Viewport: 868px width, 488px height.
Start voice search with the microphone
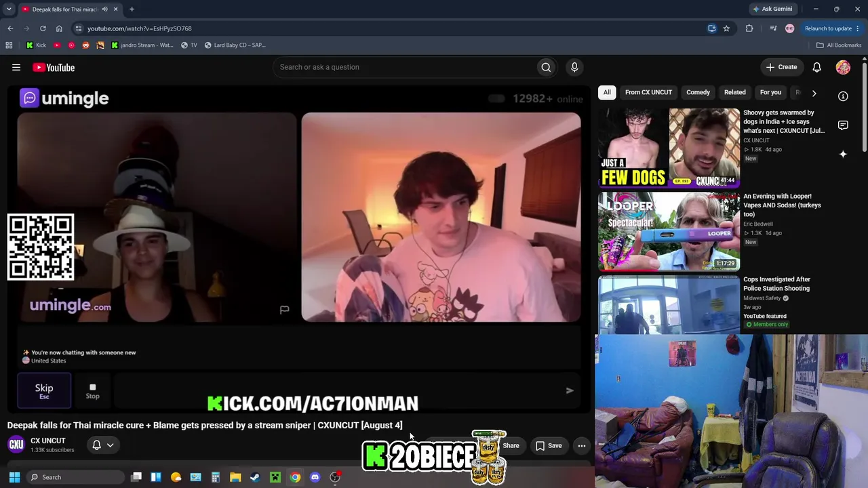pos(574,67)
